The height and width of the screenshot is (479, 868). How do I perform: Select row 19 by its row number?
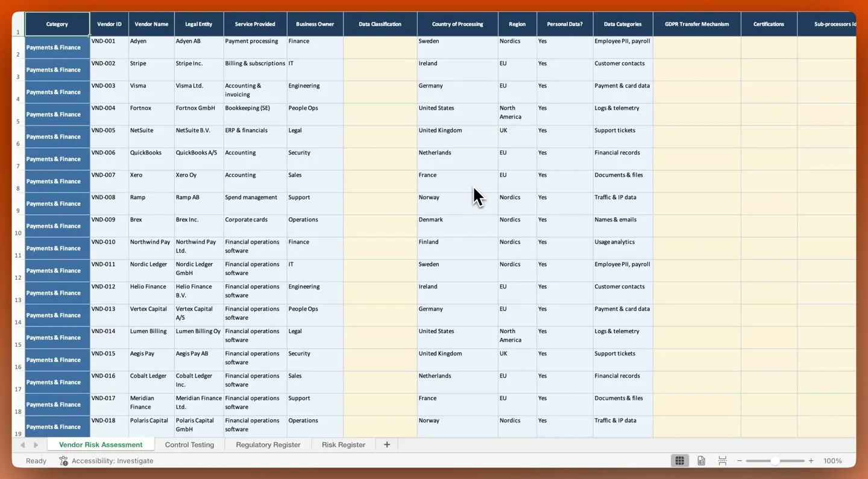pyautogui.click(x=18, y=427)
